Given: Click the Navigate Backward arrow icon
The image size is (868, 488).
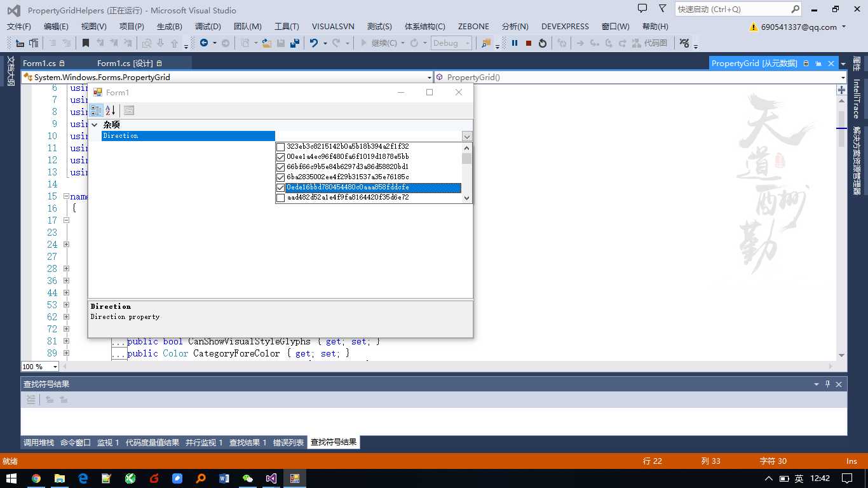Looking at the screenshot, I should point(204,43).
